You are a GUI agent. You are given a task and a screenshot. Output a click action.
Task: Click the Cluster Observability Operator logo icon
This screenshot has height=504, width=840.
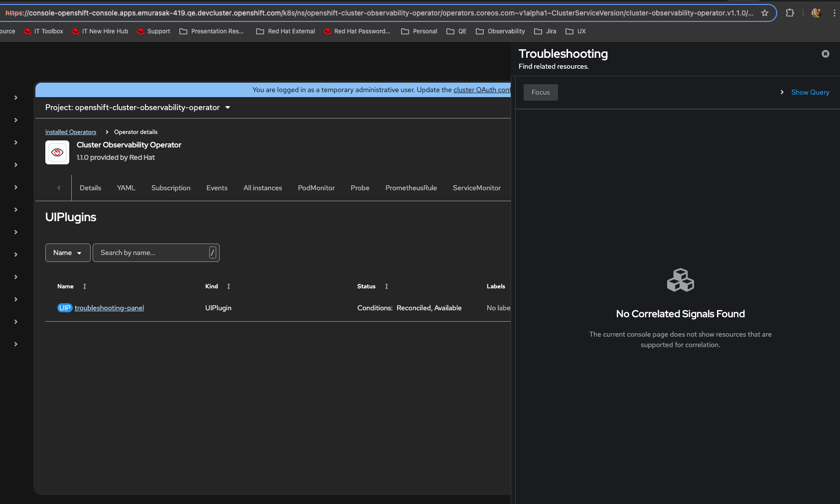[57, 152]
